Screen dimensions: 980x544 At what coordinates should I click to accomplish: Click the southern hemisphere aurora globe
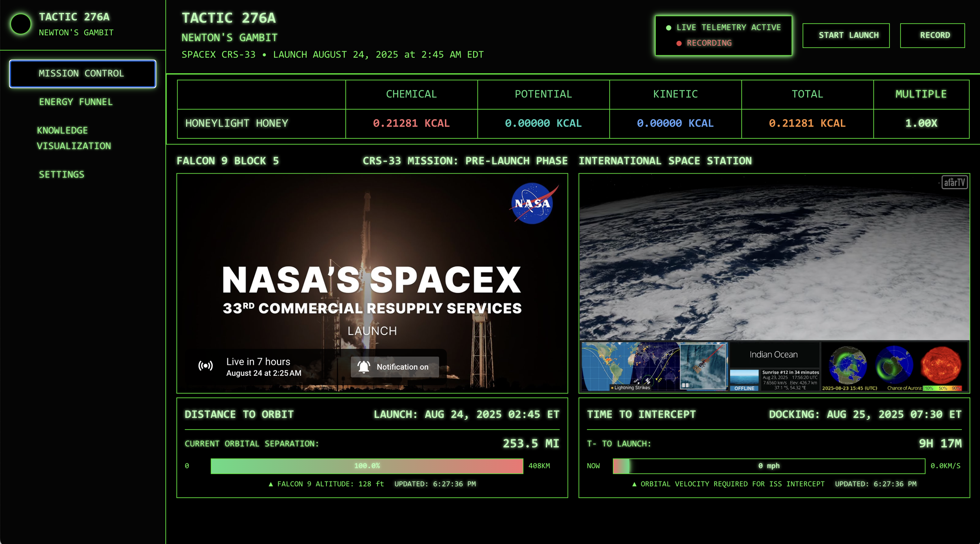click(x=894, y=365)
